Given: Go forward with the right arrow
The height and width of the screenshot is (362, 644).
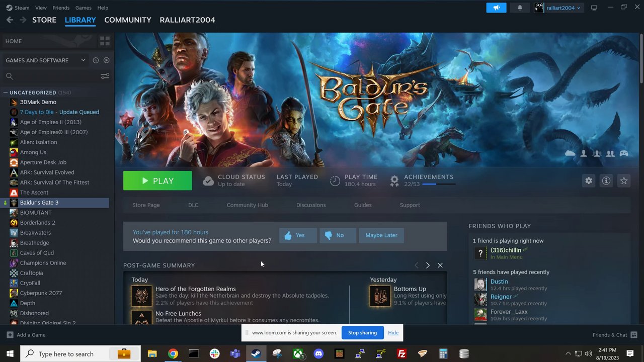Looking at the screenshot, I should click(x=23, y=20).
